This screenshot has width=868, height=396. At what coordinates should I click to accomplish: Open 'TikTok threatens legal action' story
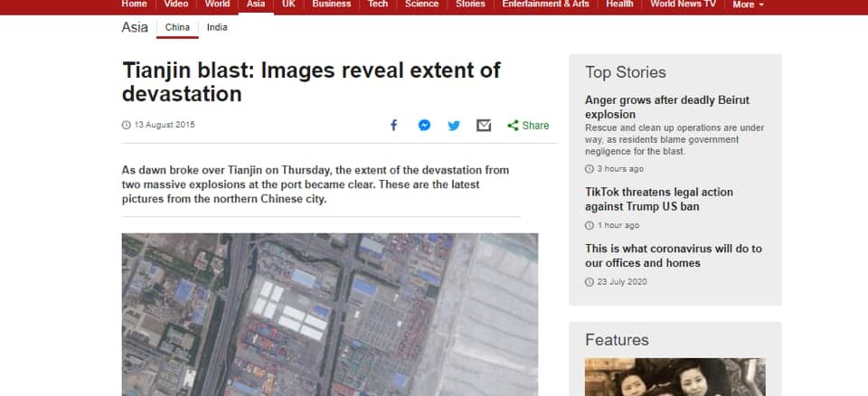pos(659,200)
